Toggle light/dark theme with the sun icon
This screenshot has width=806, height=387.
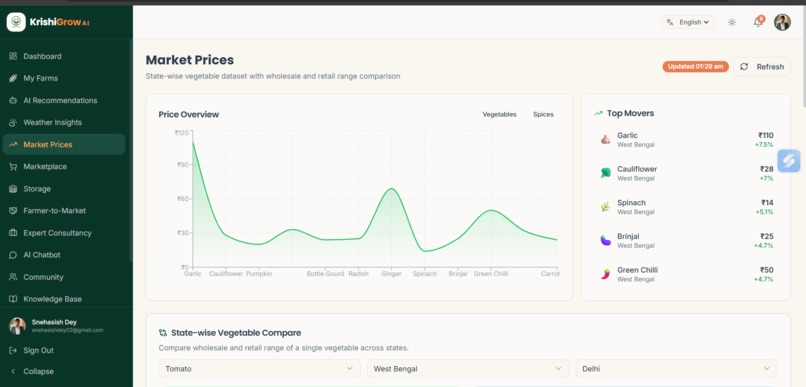point(732,22)
